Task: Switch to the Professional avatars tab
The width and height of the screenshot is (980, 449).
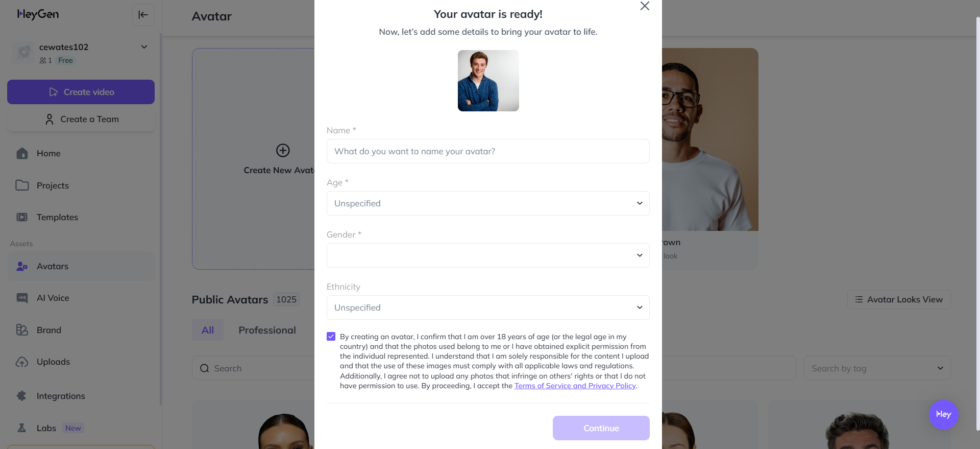Action: (x=267, y=330)
